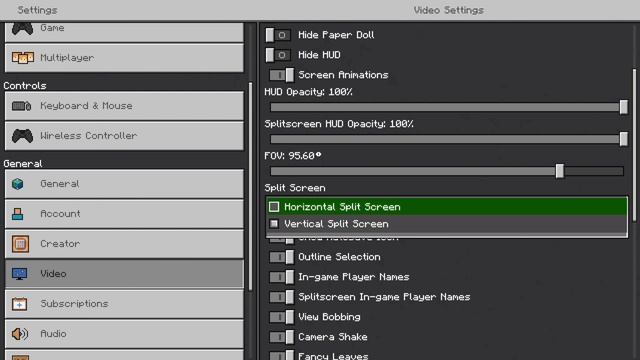Click the Multiplayer faces icon
This screenshot has height=360, width=640.
[x=23, y=58]
